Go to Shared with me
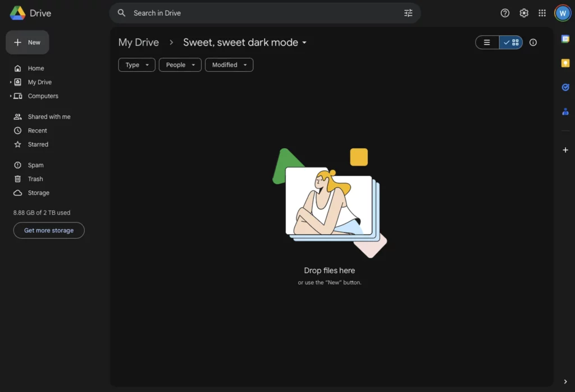 coord(49,117)
